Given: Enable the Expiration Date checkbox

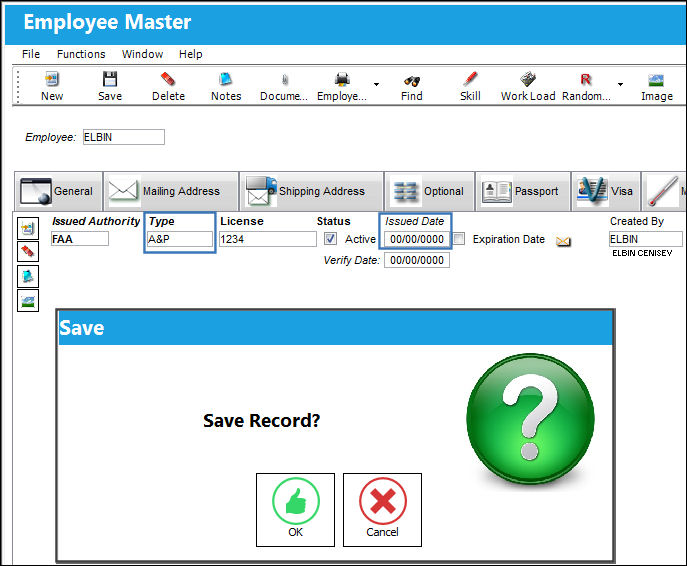Looking at the screenshot, I should click(x=459, y=239).
